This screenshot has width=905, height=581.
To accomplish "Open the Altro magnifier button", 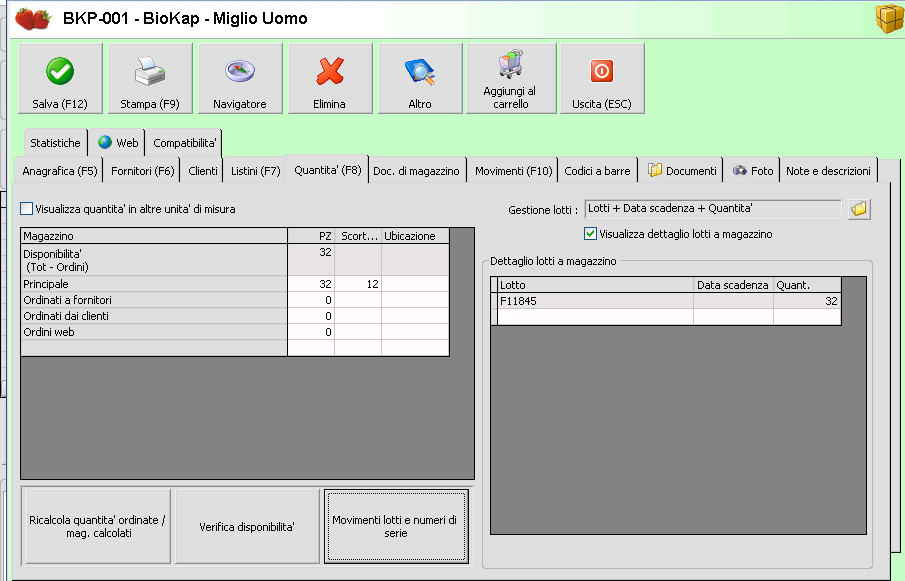I will 420,79.
